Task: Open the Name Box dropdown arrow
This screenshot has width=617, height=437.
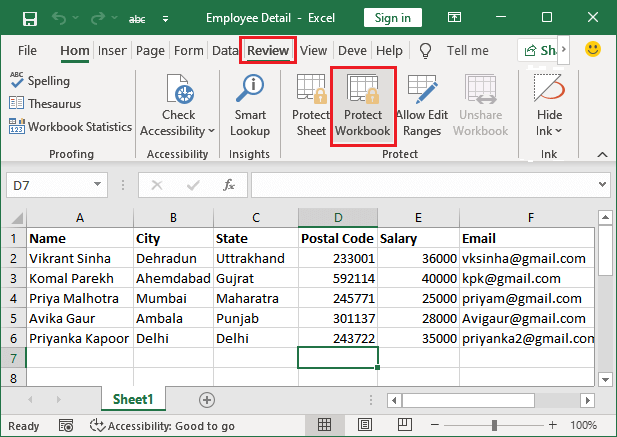Action: point(97,184)
